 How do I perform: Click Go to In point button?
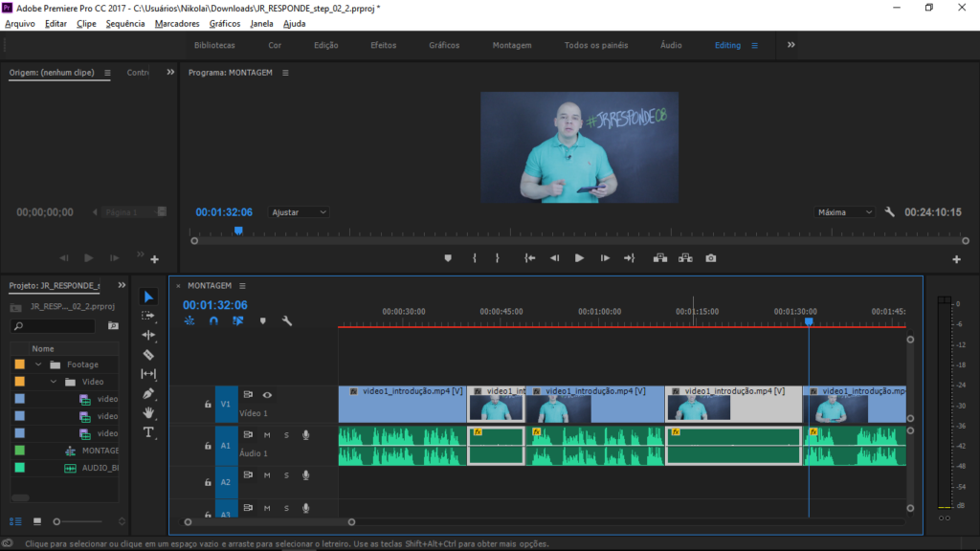pyautogui.click(x=529, y=258)
